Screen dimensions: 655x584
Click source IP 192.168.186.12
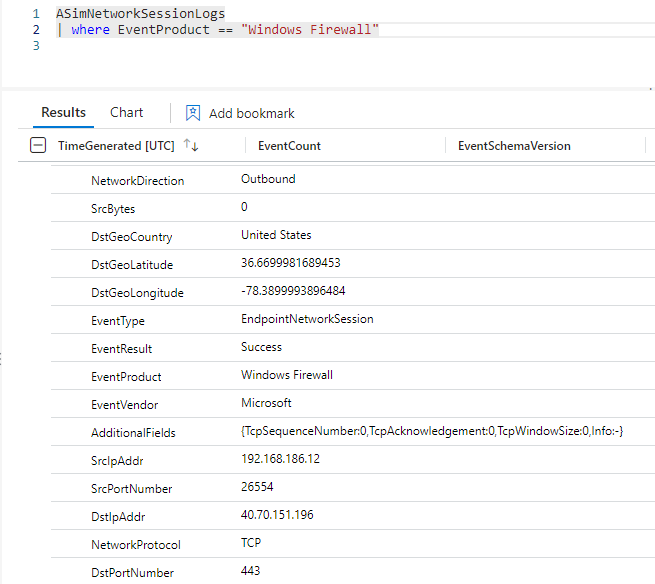click(x=282, y=460)
